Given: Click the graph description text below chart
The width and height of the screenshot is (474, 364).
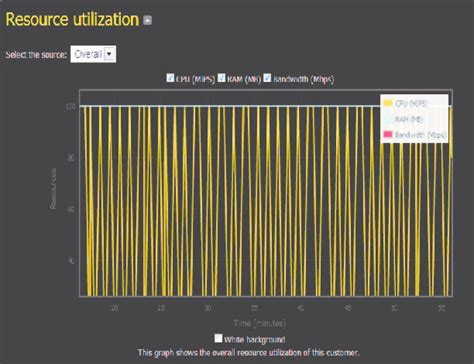Looking at the screenshot, I should (x=249, y=352).
